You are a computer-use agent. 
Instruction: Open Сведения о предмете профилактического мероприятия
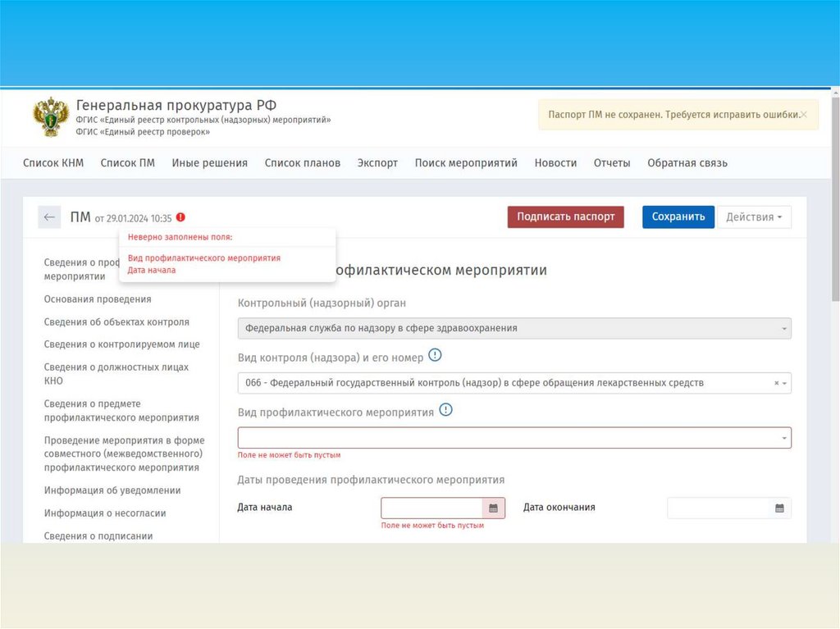(x=121, y=410)
